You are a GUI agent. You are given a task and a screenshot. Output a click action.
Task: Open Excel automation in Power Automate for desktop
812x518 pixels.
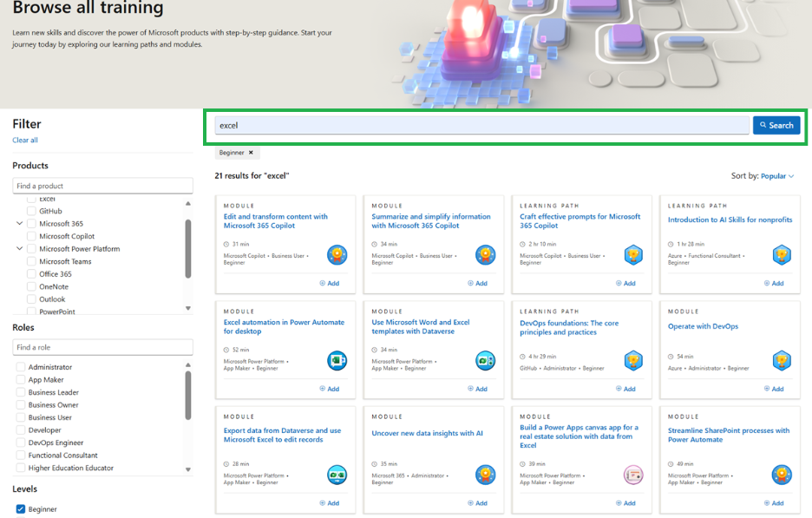(284, 327)
